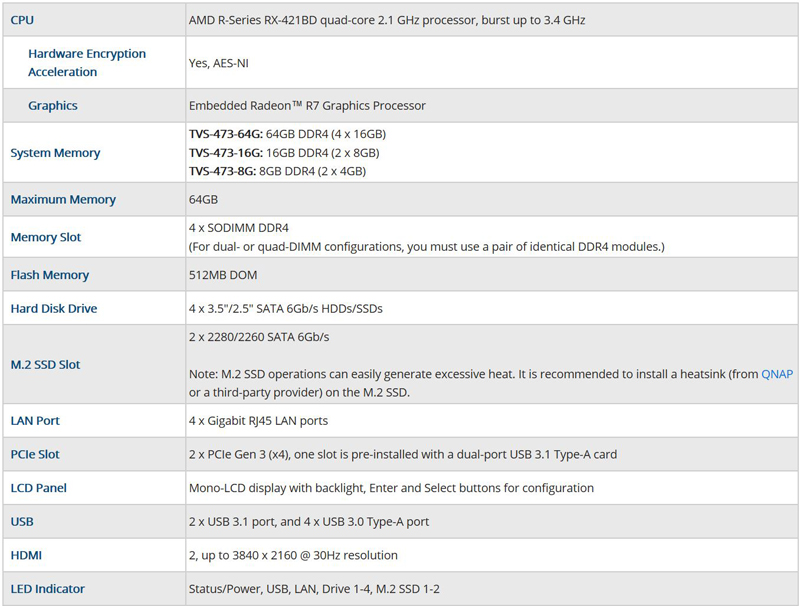The width and height of the screenshot is (800, 606).
Task: Click the TVS-473-64G model name
Action: point(226,134)
